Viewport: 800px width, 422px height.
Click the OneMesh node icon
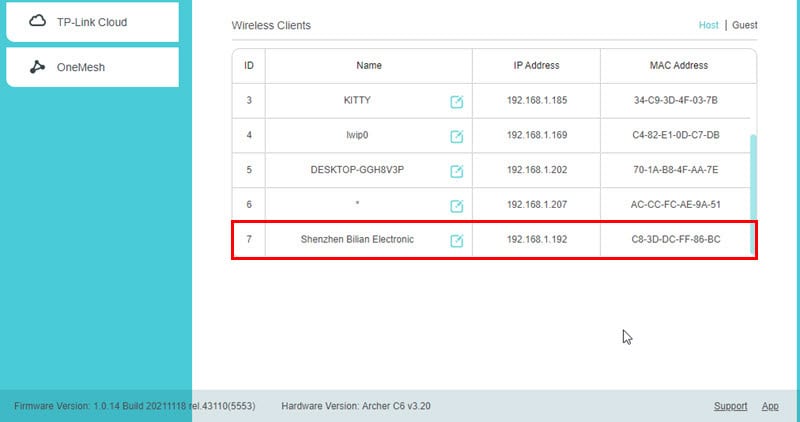tap(37, 67)
